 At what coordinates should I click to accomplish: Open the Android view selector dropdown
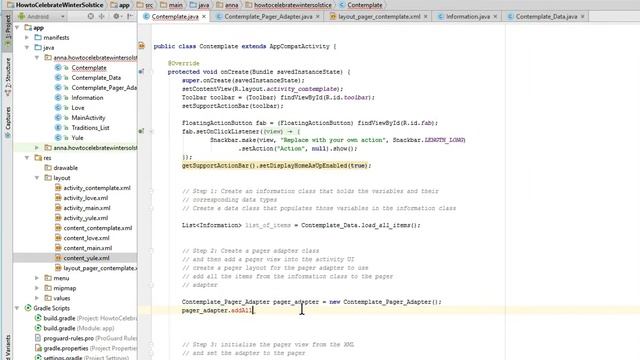41,17
